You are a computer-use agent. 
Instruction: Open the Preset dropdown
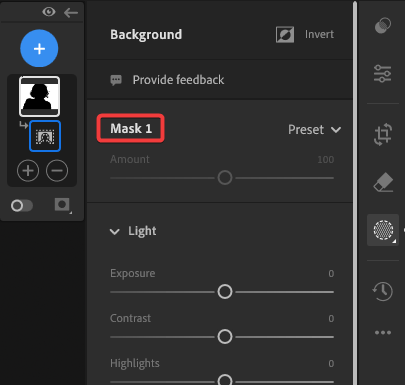point(314,130)
